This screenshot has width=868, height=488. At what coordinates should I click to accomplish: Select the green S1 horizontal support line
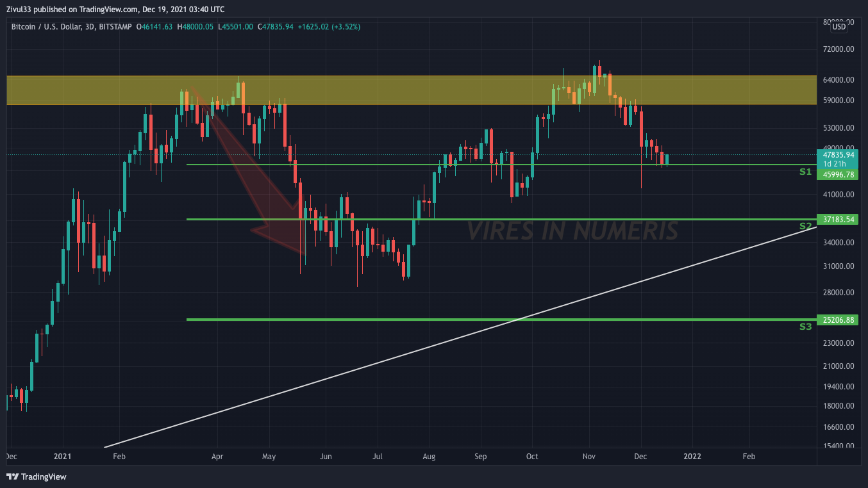click(502, 165)
